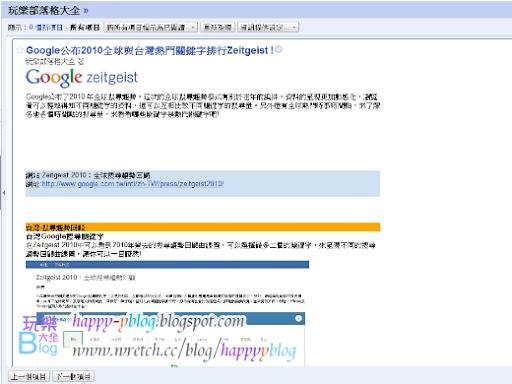Star the Google Zeitgeist 2010 article
Viewport: 512px width, 384px height.
(20, 50)
